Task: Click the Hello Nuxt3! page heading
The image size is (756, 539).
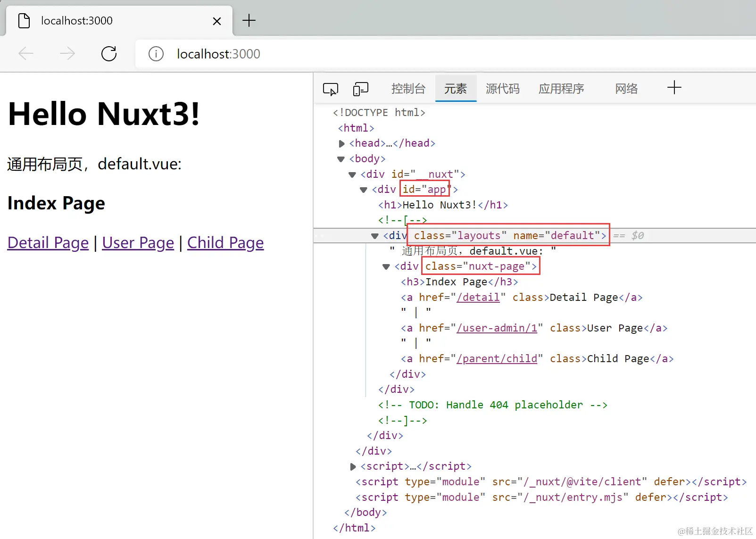Action: pos(104,114)
